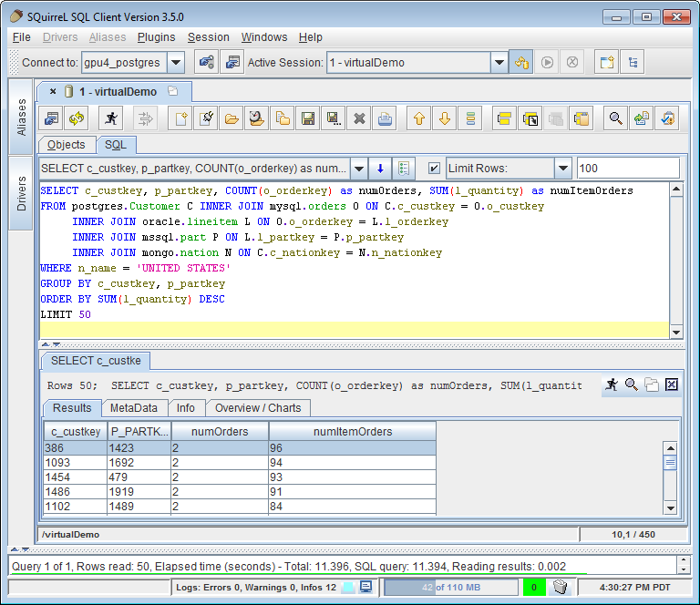Select the SELECT c_custke result tab
This screenshot has width=700, height=605.
click(96, 361)
